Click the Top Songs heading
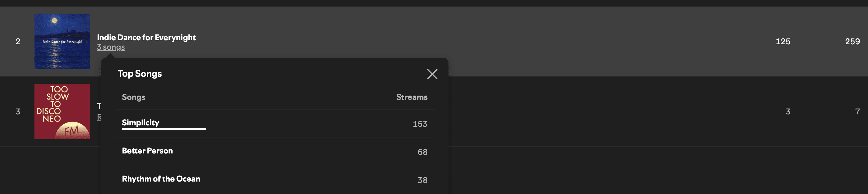This screenshot has width=868, height=194. (x=140, y=74)
